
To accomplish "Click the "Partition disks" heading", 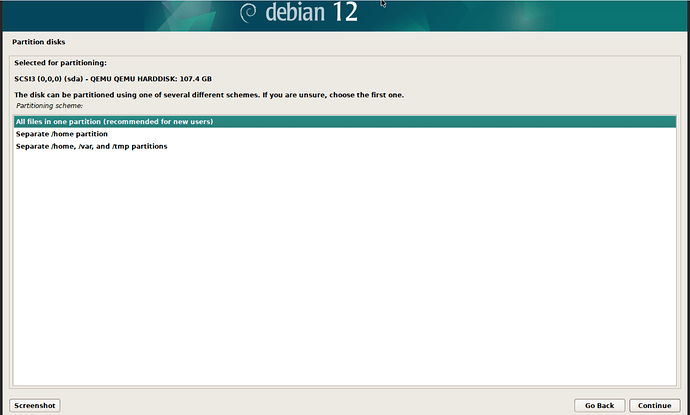I will 39,42.
